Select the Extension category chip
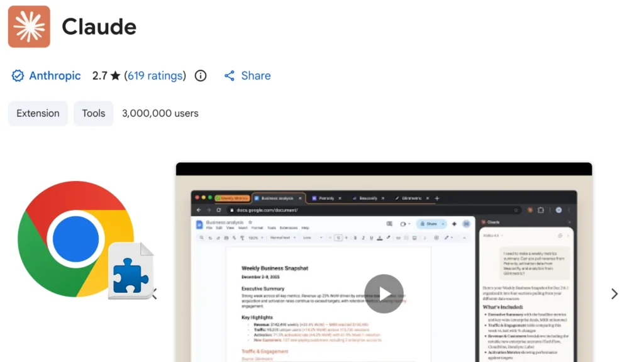The image size is (644, 362). (x=38, y=113)
